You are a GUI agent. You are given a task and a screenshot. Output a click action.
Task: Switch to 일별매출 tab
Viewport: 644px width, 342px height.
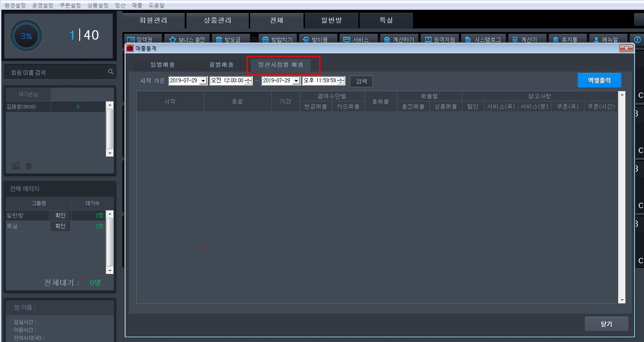pos(162,65)
